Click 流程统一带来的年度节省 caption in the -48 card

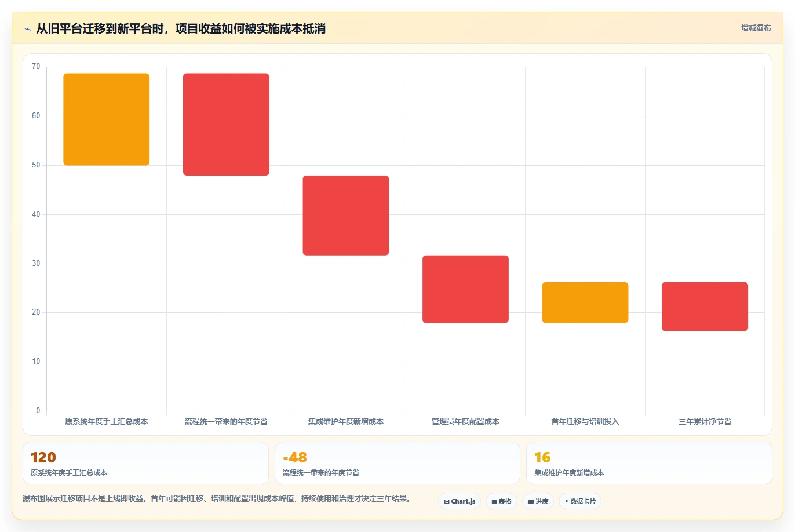coord(321,473)
